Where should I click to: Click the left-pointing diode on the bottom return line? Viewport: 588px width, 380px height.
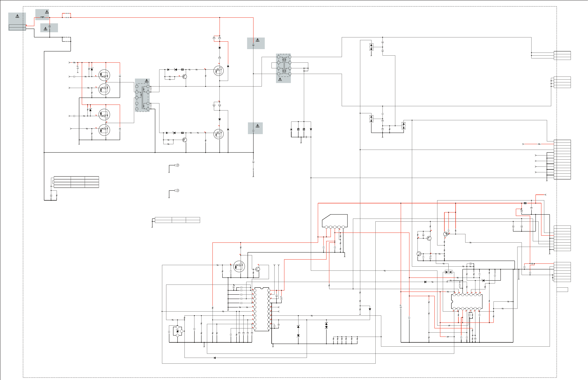point(215,358)
